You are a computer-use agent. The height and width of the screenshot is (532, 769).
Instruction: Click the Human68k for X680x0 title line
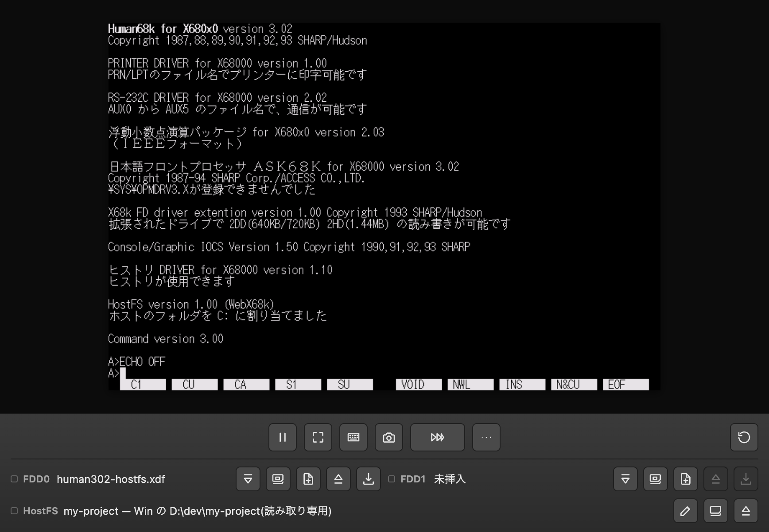(x=200, y=29)
